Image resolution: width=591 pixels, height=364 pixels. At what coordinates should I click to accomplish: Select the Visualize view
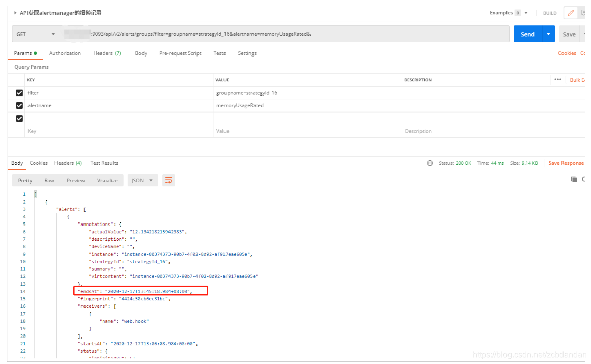coord(107,181)
